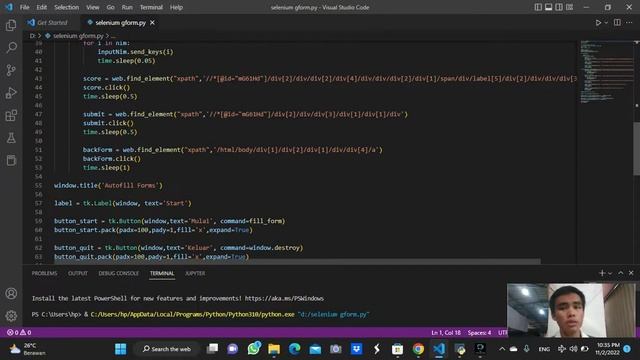640x360 pixels.
Task: Open the File menu
Action: [24, 7]
